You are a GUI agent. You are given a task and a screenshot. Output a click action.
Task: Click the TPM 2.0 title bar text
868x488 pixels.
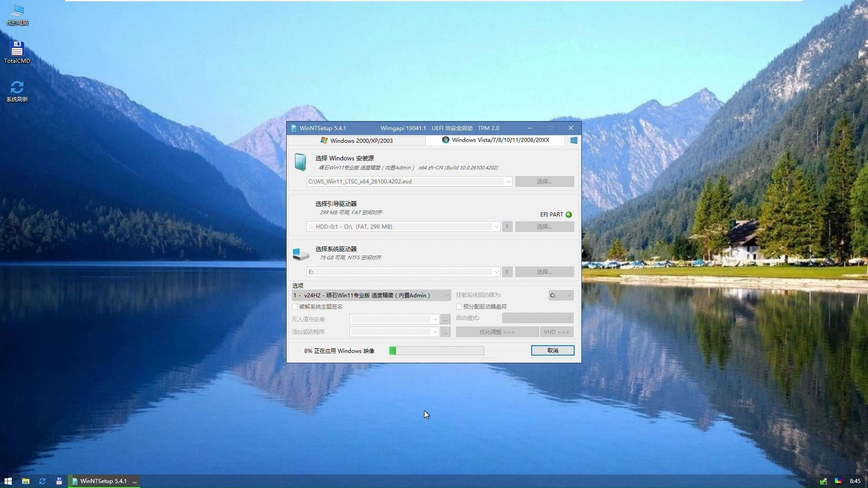(488, 128)
